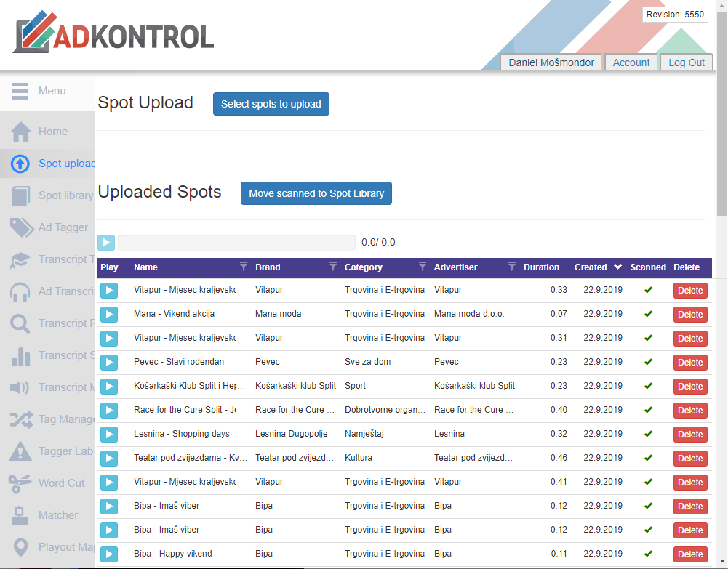Sort by Duration column header

pos(541,267)
